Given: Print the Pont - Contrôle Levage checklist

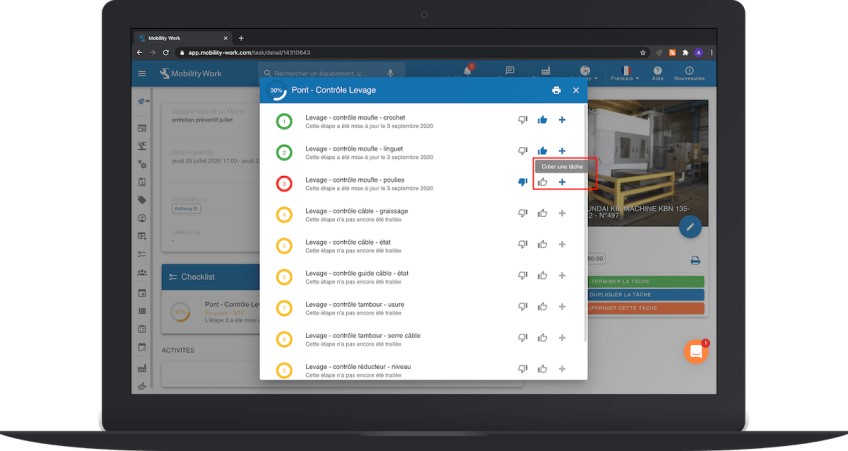Looking at the screenshot, I should [x=556, y=90].
